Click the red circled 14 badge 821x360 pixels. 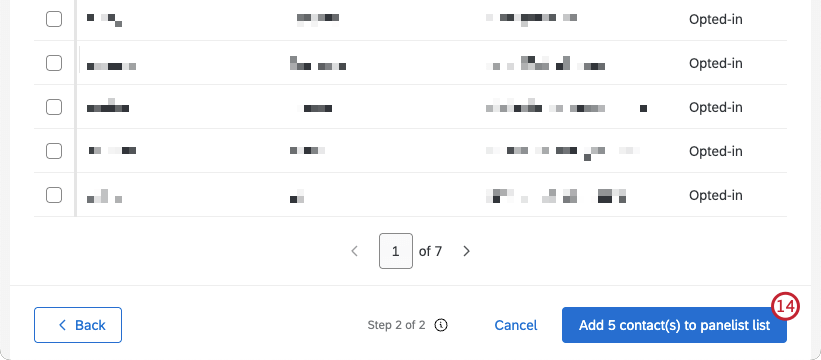(785, 307)
